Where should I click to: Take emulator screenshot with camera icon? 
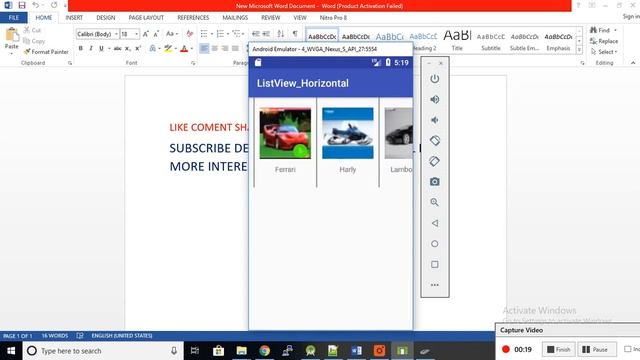[x=435, y=182]
